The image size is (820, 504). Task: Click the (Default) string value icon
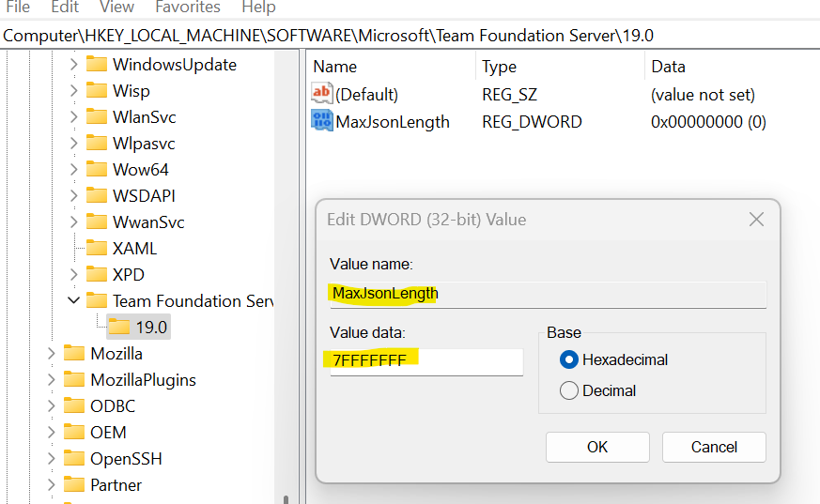321,94
